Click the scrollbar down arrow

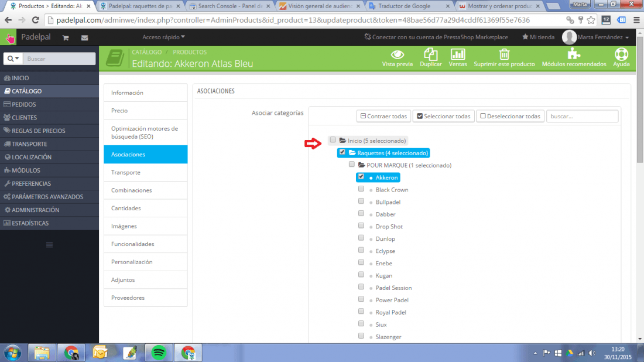[640, 339]
